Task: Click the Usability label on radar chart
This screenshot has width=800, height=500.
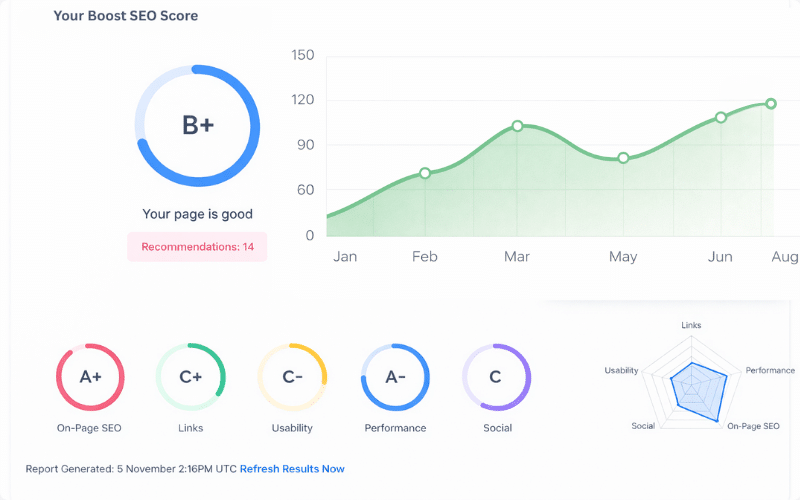Action: tap(621, 370)
